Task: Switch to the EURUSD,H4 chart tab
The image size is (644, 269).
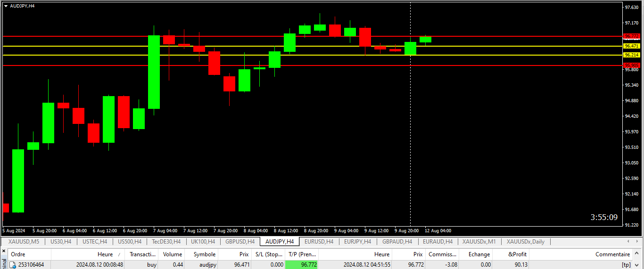Action: coord(319,242)
